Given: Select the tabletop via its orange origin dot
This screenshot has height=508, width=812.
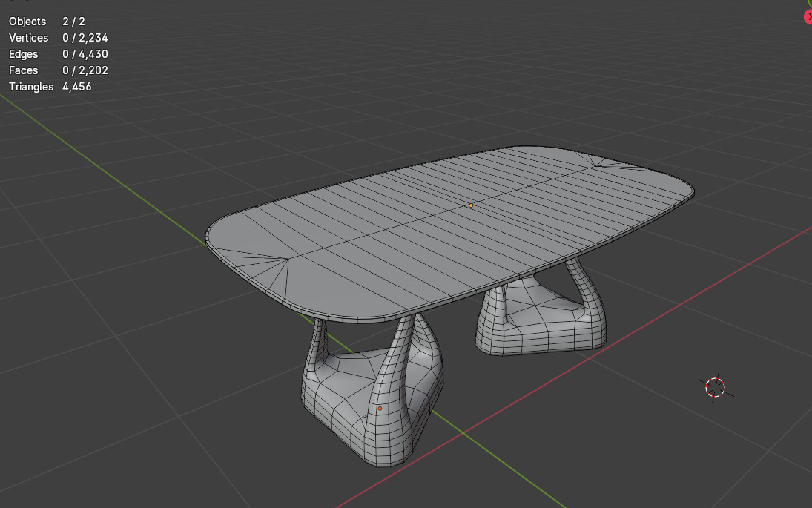Looking at the screenshot, I should 471,205.
